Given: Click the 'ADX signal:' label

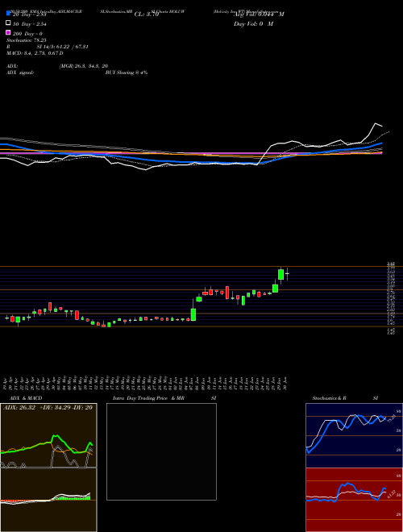Looking at the screenshot, I should [x=20, y=73].
